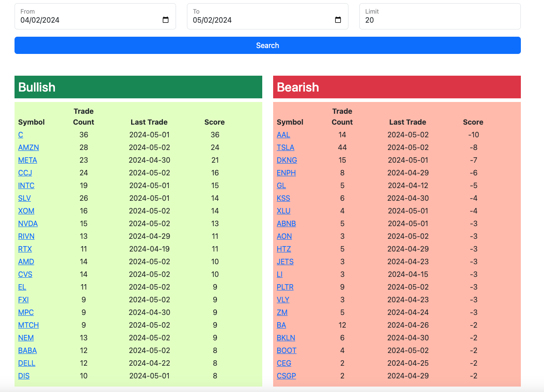The width and height of the screenshot is (544, 392).
Task: Open the NEM symbol link
Action: click(26, 338)
